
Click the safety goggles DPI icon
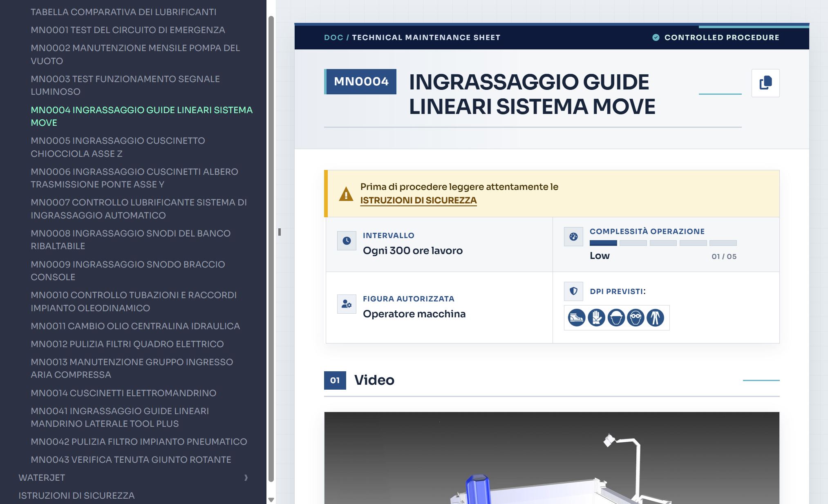click(636, 318)
